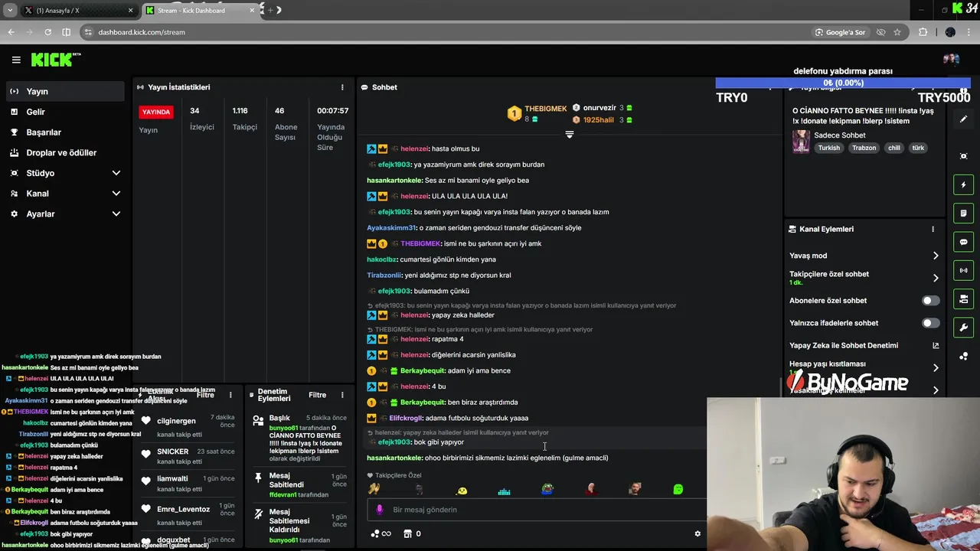The width and height of the screenshot is (980, 551).
Task: Open Denetim Eylemleri options menu
Action: 342,395
